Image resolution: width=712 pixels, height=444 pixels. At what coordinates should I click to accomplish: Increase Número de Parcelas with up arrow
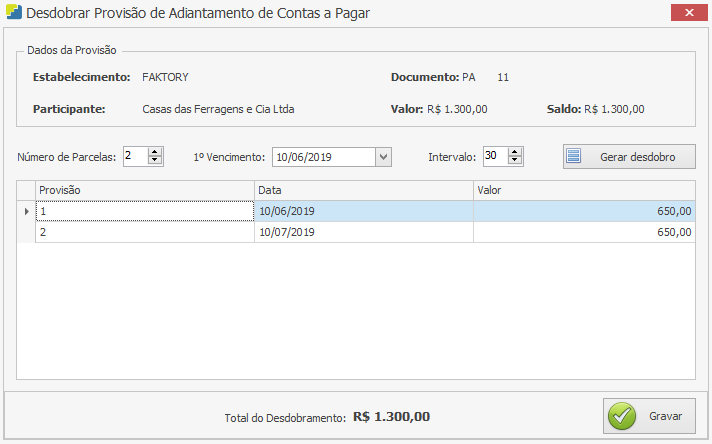155,152
